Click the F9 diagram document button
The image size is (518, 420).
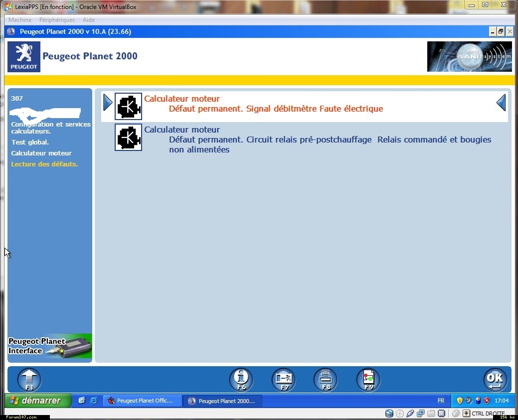368,380
